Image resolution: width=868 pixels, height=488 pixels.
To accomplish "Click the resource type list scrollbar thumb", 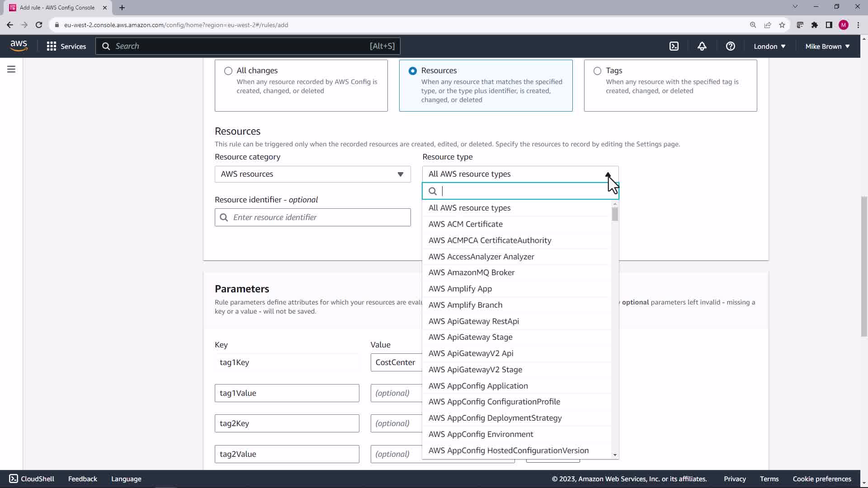I will tap(615, 214).
